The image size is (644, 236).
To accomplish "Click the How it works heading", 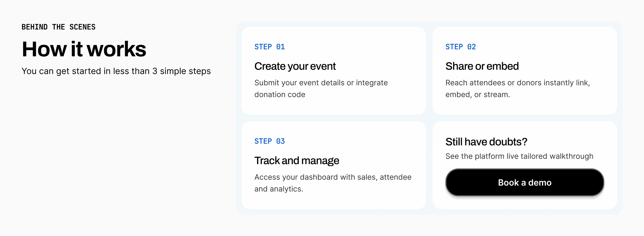I will tap(84, 49).
